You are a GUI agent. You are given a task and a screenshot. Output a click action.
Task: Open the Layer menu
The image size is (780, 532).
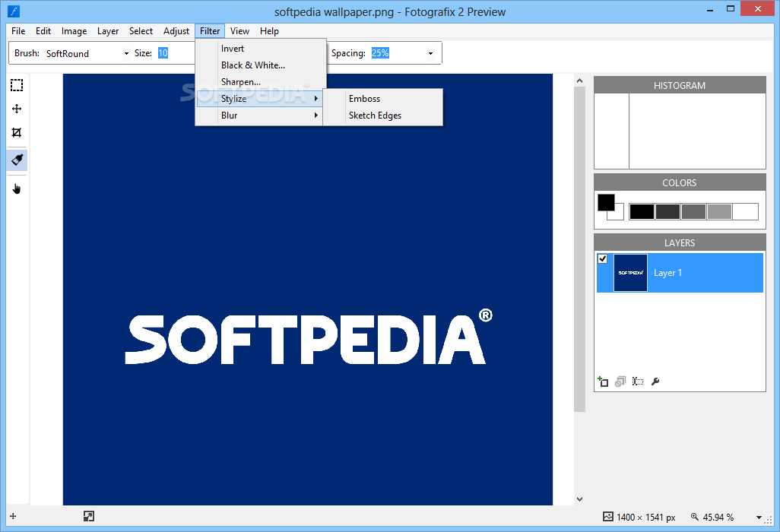click(108, 31)
